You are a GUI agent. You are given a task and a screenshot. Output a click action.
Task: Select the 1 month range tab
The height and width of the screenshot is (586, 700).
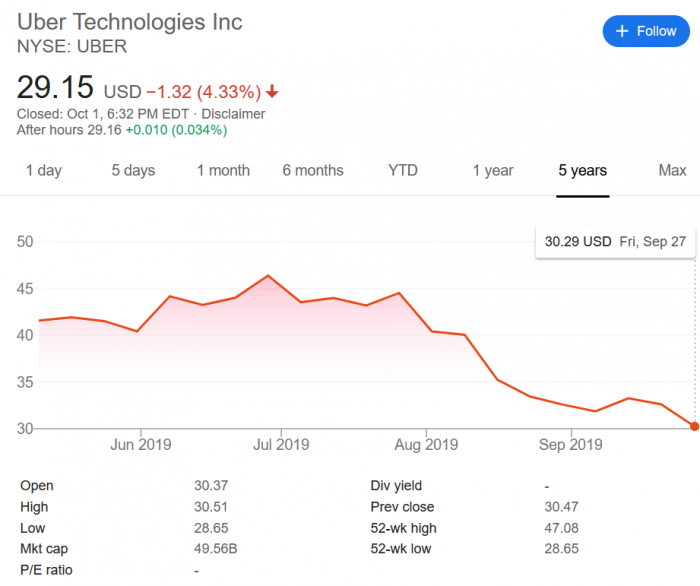pyautogui.click(x=223, y=170)
